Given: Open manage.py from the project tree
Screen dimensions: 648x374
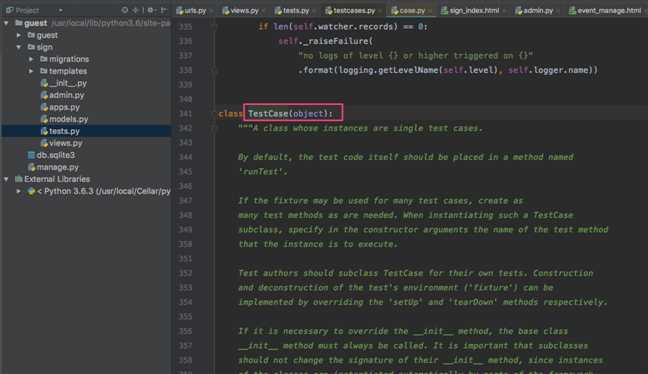Looking at the screenshot, I should (x=53, y=167).
